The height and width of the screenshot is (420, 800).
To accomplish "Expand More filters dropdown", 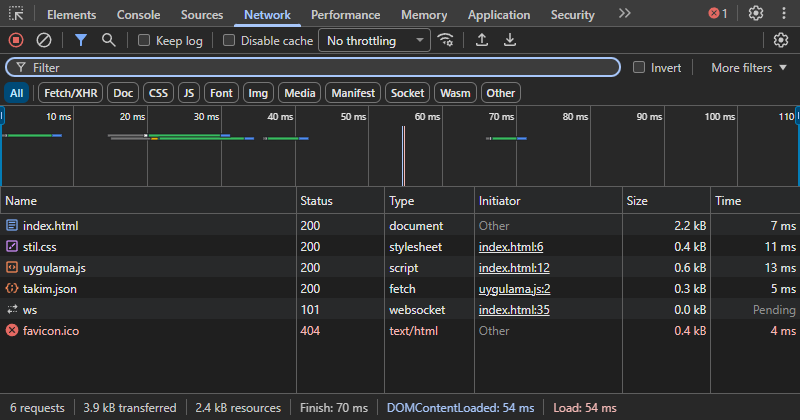I will [x=749, y=67].
